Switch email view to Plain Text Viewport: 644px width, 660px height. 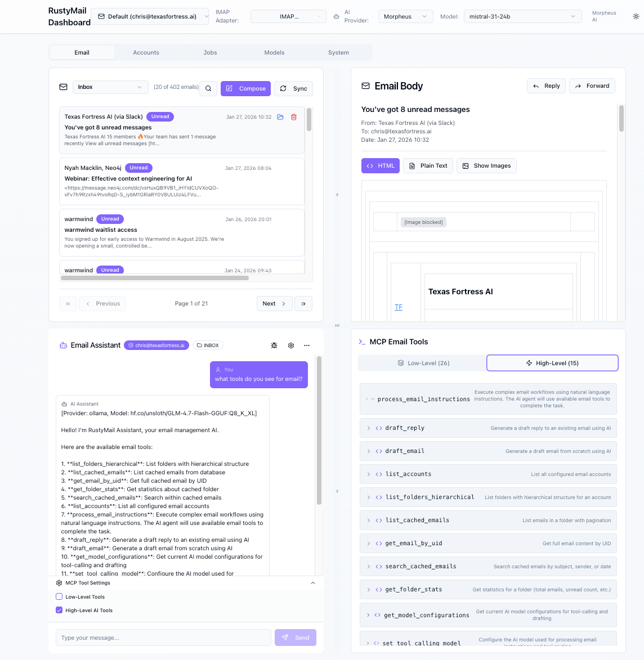[428, 166]
